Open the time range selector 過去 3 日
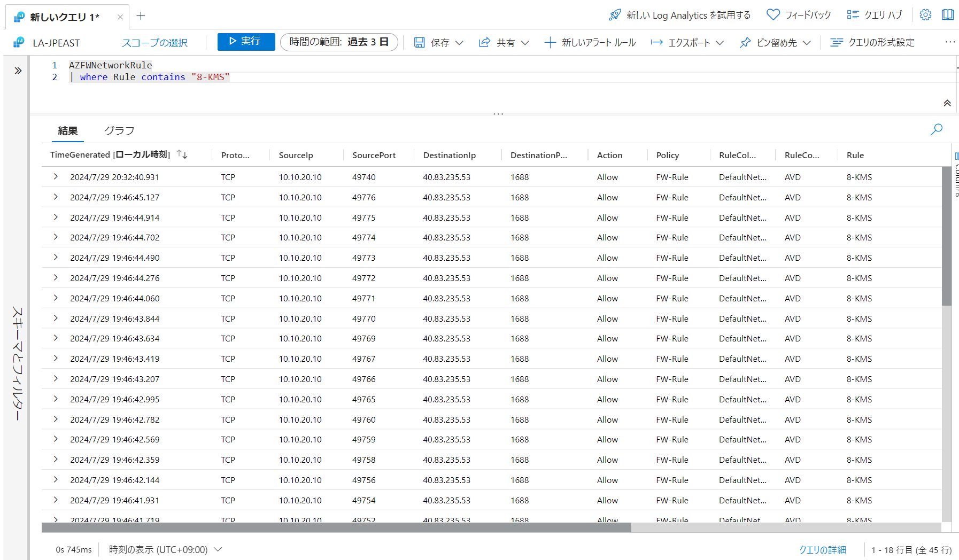The height and width of the screenshot is (560, 959). pyautogui.click(x=339, y=42)
